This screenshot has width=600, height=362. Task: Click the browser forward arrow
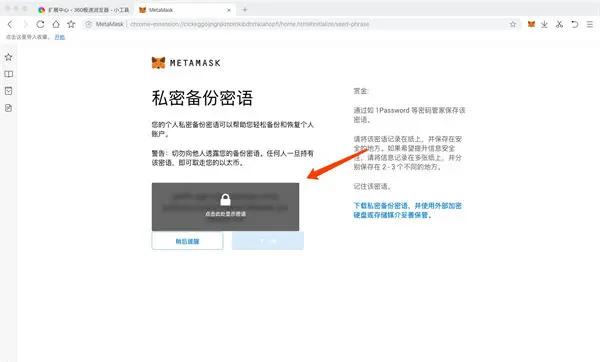[x=25, y=24]
